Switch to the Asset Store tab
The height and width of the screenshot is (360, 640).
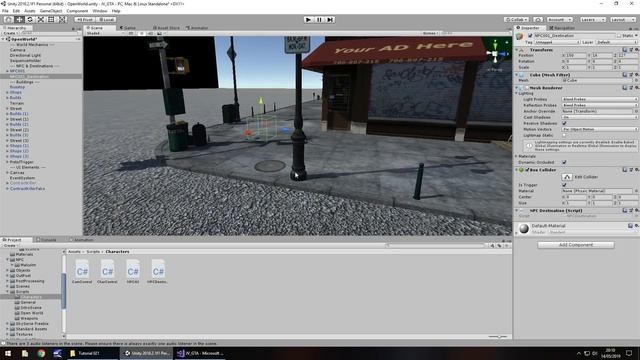167,28
